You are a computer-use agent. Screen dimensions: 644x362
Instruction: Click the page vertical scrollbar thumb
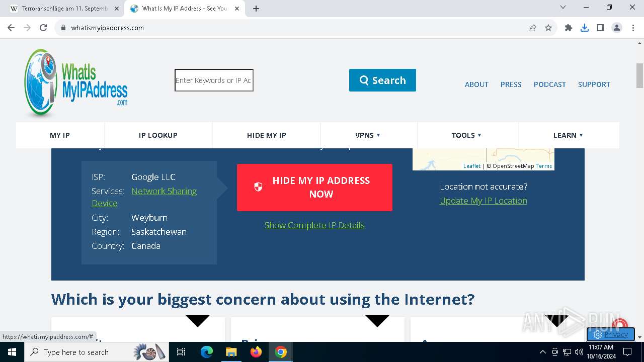click(639, 75)
